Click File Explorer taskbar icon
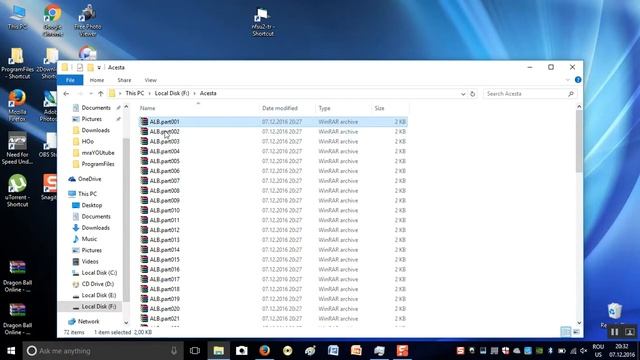 point(218,351)
